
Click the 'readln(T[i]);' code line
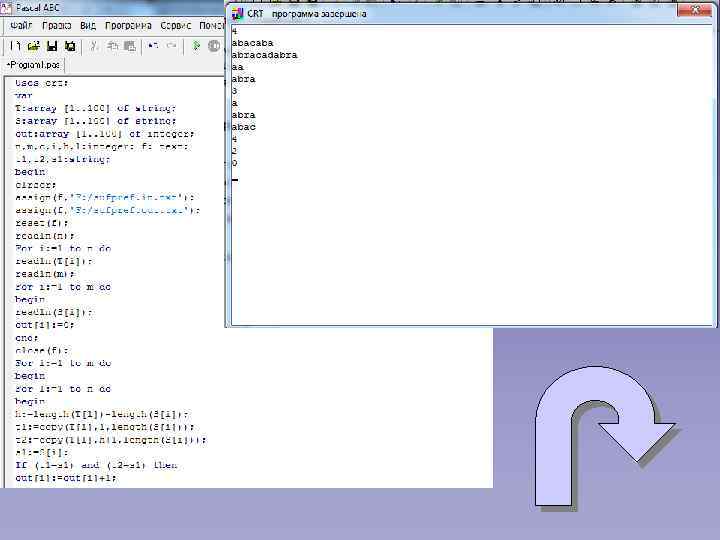click(54, 261)
